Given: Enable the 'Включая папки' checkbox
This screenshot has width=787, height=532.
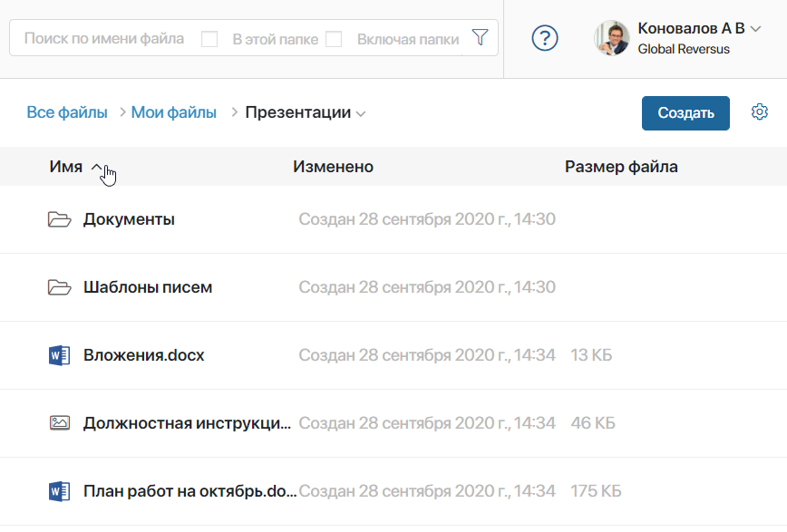Looking at the screenshot, I should [x=334, y=39].
